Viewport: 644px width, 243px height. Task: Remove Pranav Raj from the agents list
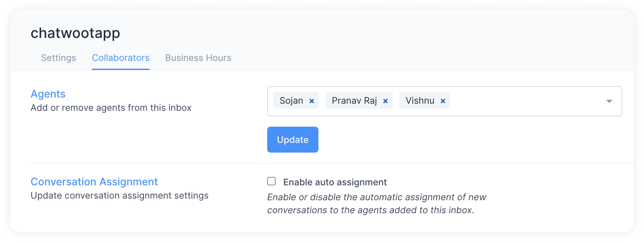385,101
